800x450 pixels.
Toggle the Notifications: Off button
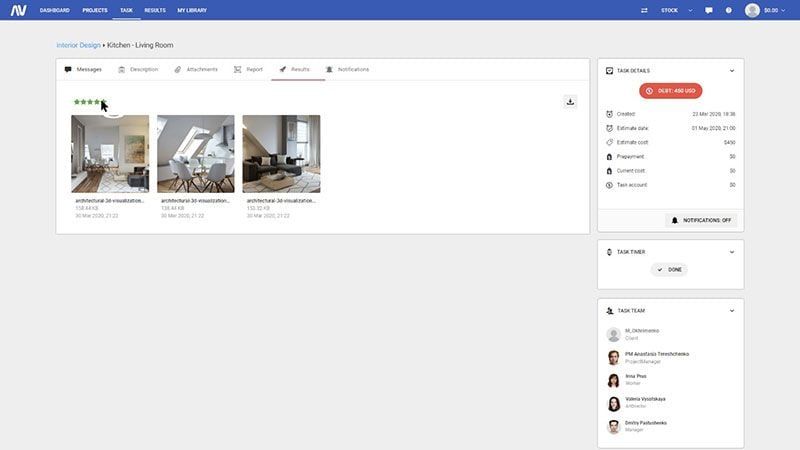pos(701,220)
